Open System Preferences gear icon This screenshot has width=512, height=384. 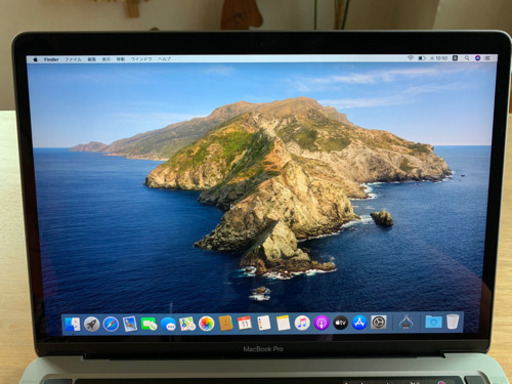point(379,322)
